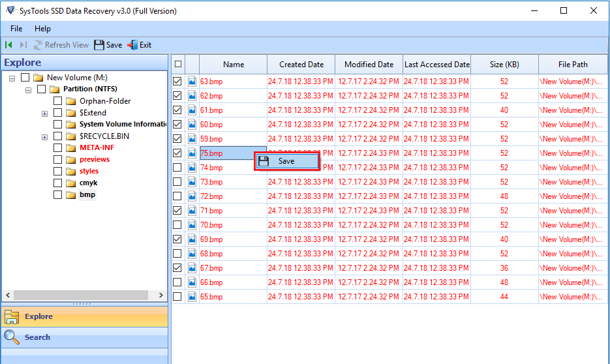
Task: Sort by the Modified Date column header
Action: 369,64
